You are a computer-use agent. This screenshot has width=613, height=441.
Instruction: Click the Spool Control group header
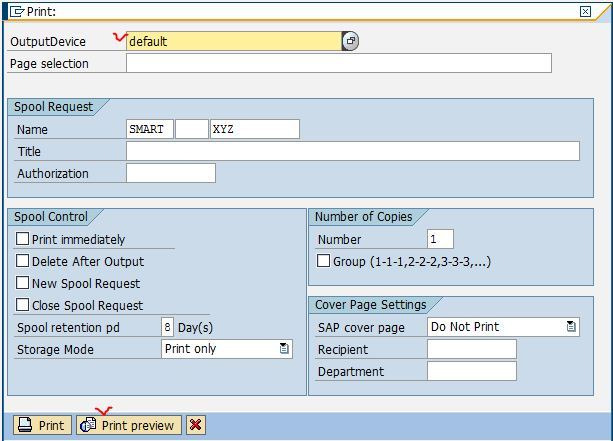(x=51, y=217)
